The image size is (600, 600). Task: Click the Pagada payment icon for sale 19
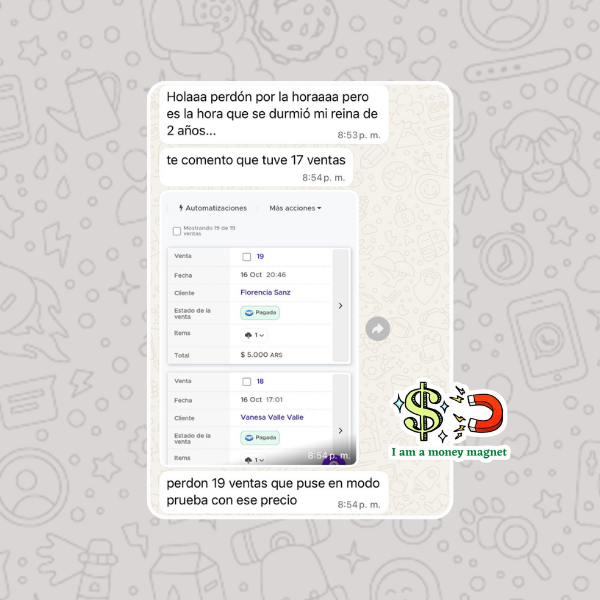(x=249, y=313)
